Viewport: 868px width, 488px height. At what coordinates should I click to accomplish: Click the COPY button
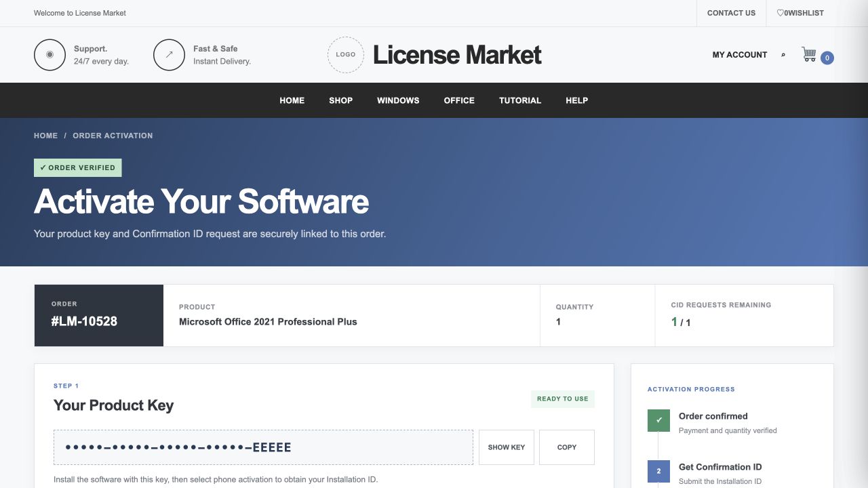coord(567,447)
